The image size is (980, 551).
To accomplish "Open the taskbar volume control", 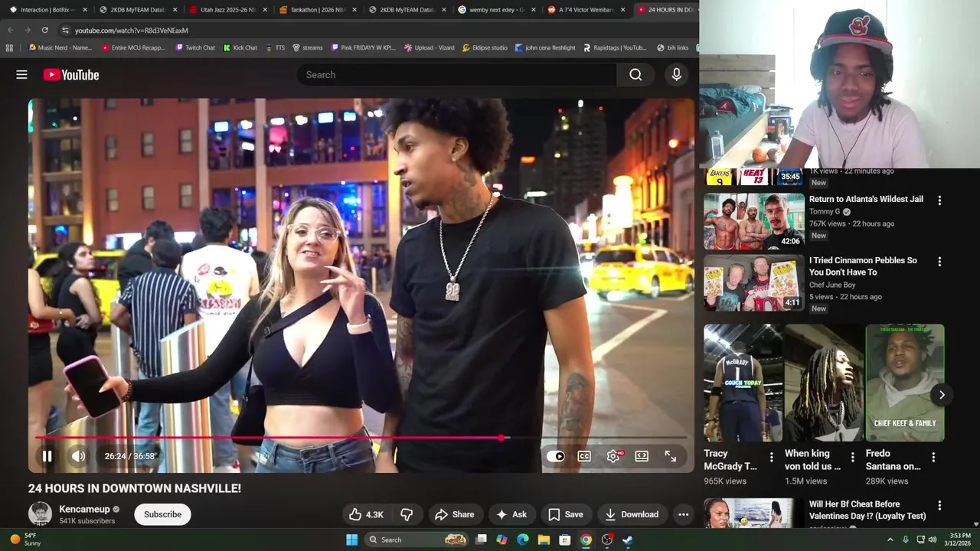I will pos(932,540).
